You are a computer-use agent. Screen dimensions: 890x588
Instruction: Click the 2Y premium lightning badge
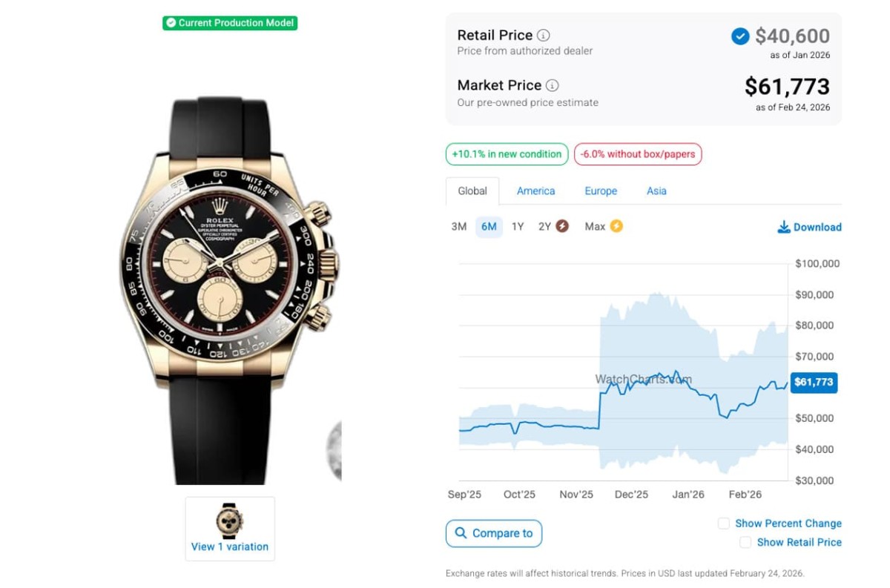click(x=562, y=226)
